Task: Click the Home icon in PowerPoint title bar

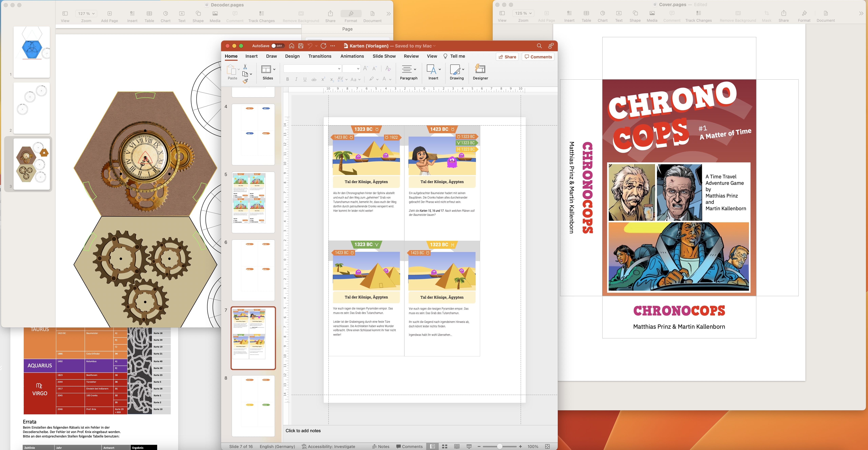Action: (x=291, y=46)
